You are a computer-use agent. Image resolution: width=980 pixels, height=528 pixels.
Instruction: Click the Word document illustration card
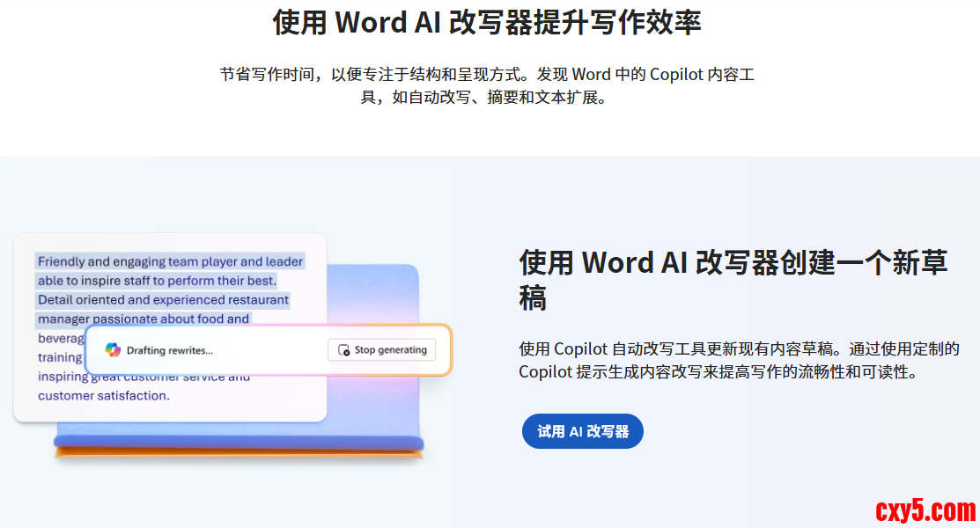[170, 327]
